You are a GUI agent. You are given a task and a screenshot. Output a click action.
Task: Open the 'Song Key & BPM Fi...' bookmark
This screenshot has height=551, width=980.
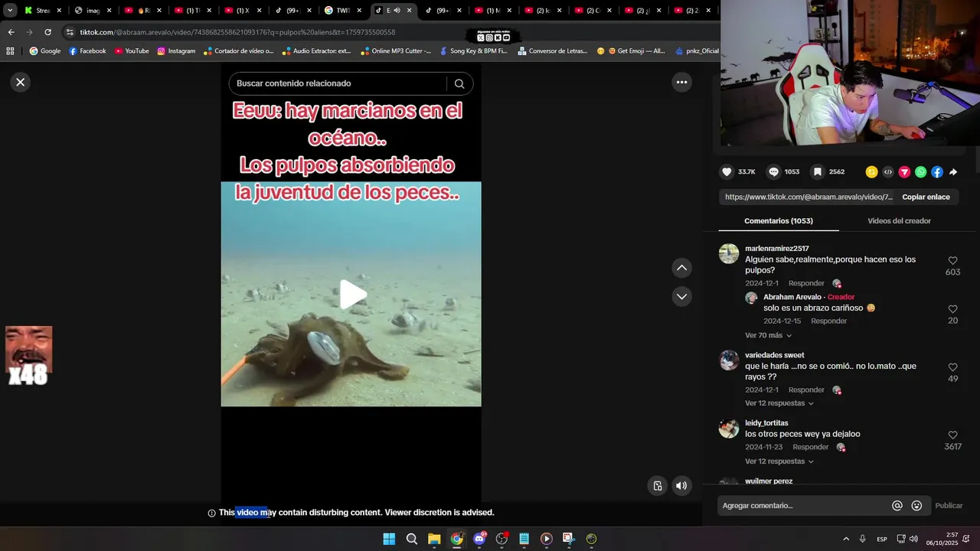(x=473, y=51)
